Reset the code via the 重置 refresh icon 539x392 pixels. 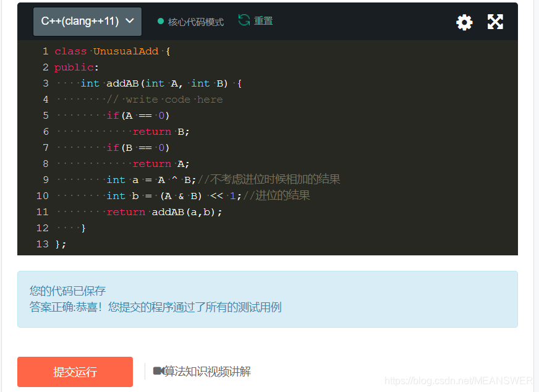coord(245,20)
